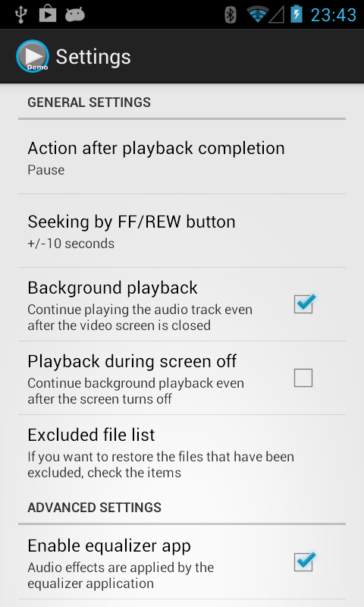
Task: Tap the cellular signal icon
Action: (x=277, y=15)
